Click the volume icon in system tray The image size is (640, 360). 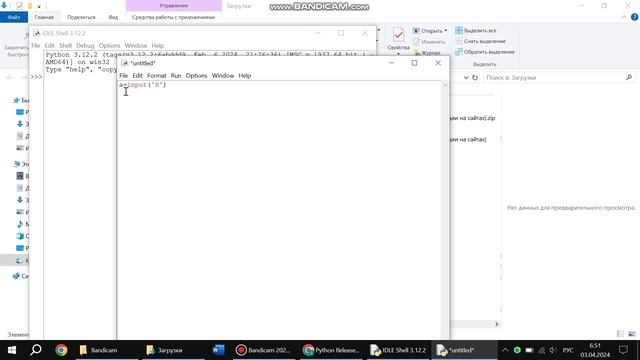[553, 350]
